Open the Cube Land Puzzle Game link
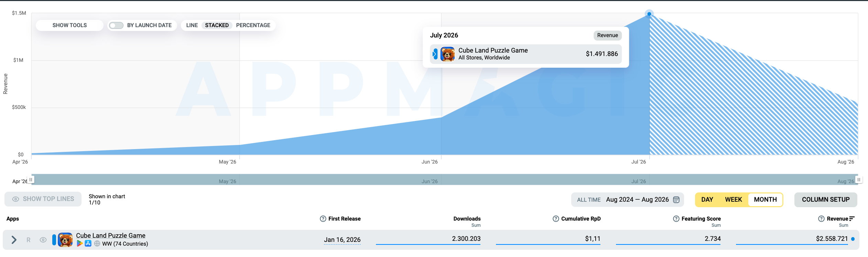 (x=111, y=236)
